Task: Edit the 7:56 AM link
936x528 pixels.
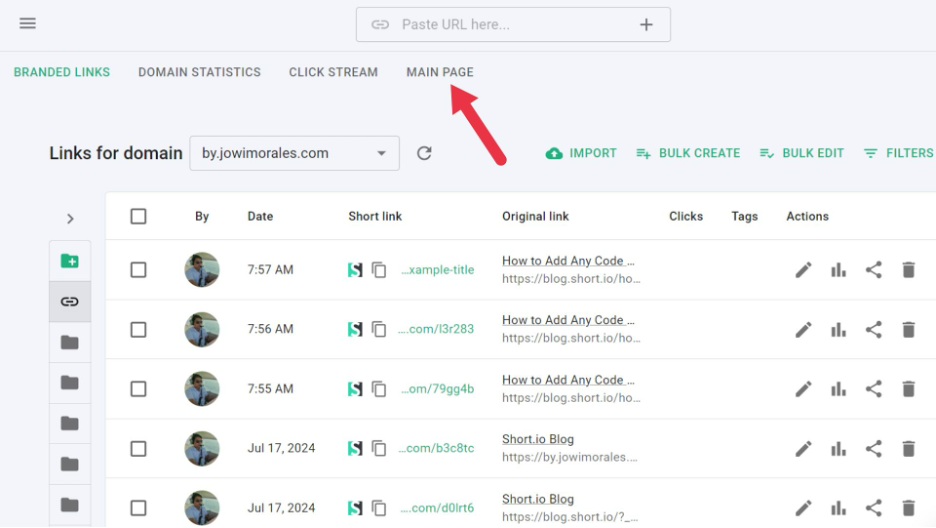Action: 803,329
